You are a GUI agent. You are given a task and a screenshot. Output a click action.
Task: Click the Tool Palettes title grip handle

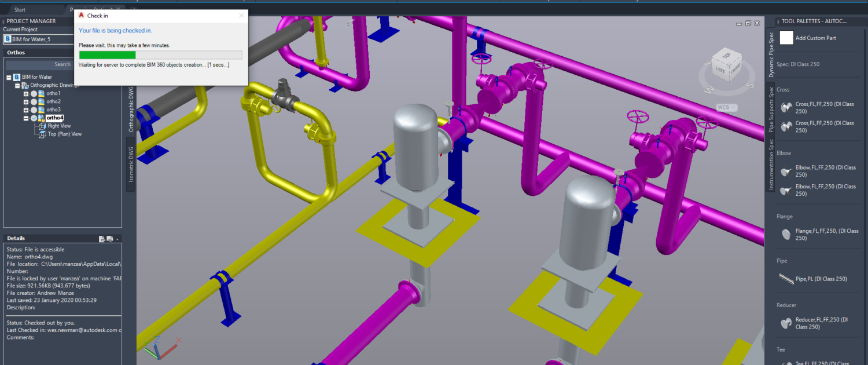click(x=778, y=22)
